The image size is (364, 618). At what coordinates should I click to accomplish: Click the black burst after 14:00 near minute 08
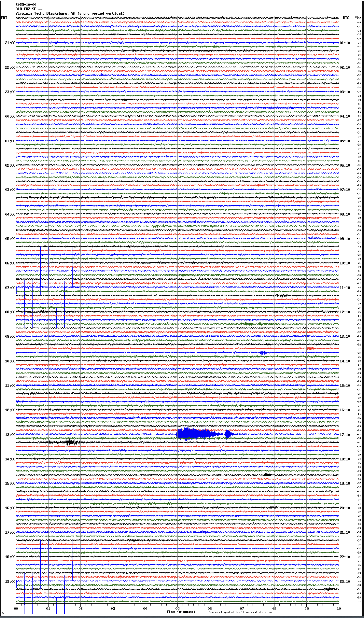click(x=268, y=475)
